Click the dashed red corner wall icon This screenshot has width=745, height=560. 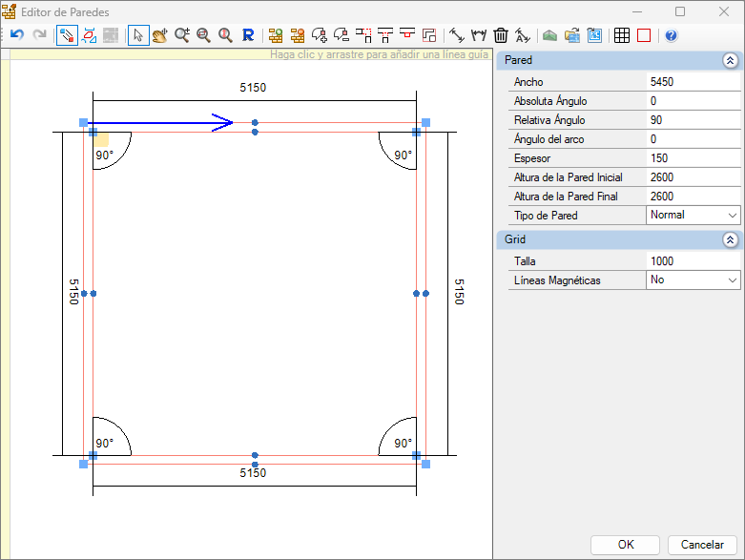(x=363, y=35)
